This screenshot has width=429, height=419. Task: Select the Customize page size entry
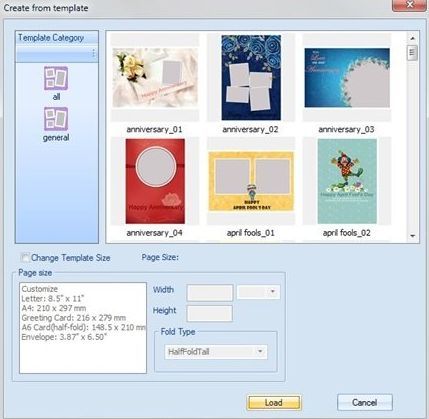(40, 289)
